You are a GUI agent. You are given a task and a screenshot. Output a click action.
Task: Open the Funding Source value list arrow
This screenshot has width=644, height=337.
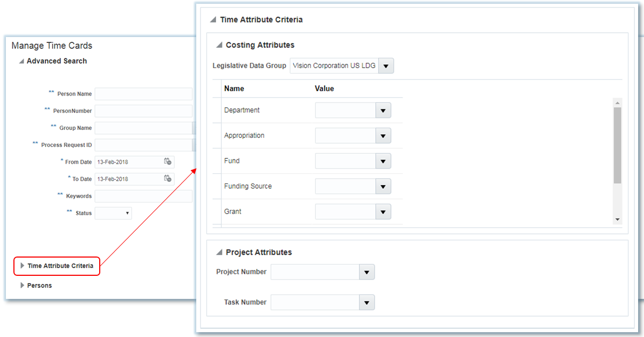[383, 186]
